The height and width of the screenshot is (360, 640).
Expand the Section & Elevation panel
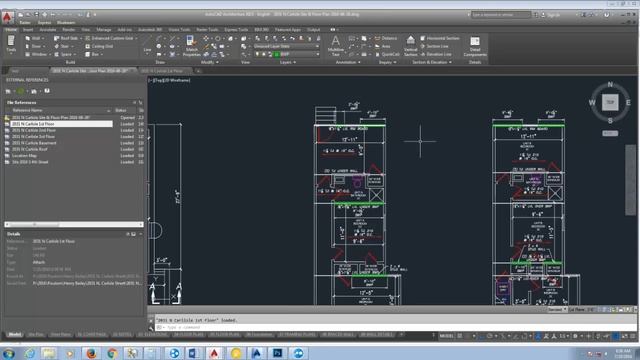(x=432, y=62)
